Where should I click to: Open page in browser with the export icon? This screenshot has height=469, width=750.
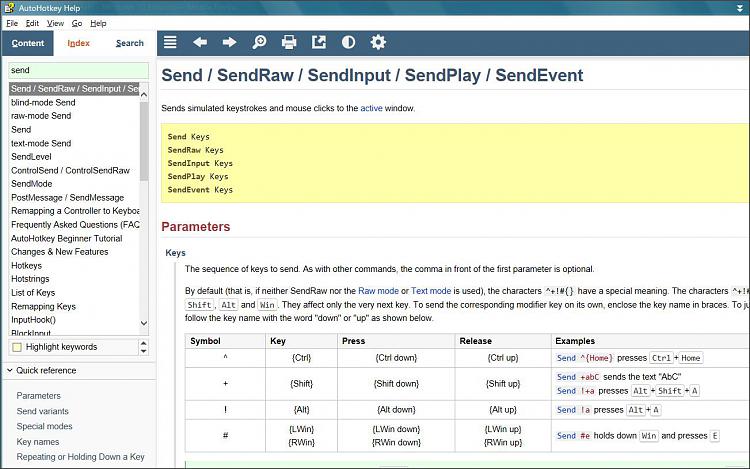click(319, 43)
